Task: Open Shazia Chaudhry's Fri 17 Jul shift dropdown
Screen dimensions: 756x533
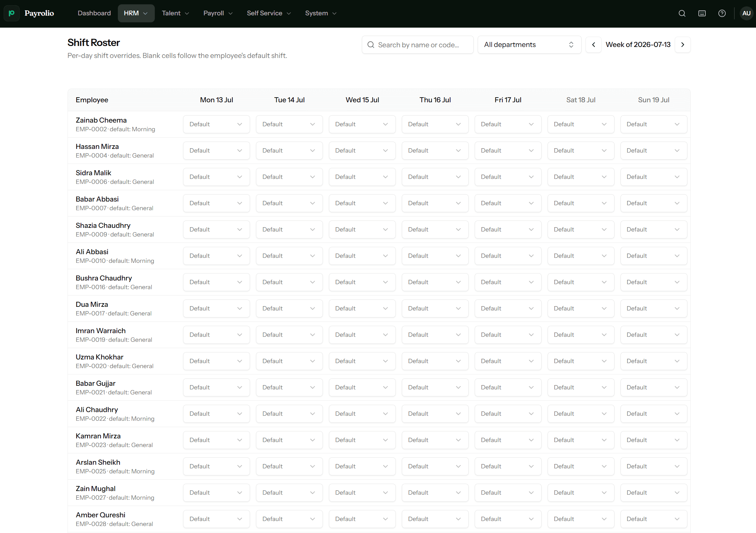Action: click(x=508, y=230)
